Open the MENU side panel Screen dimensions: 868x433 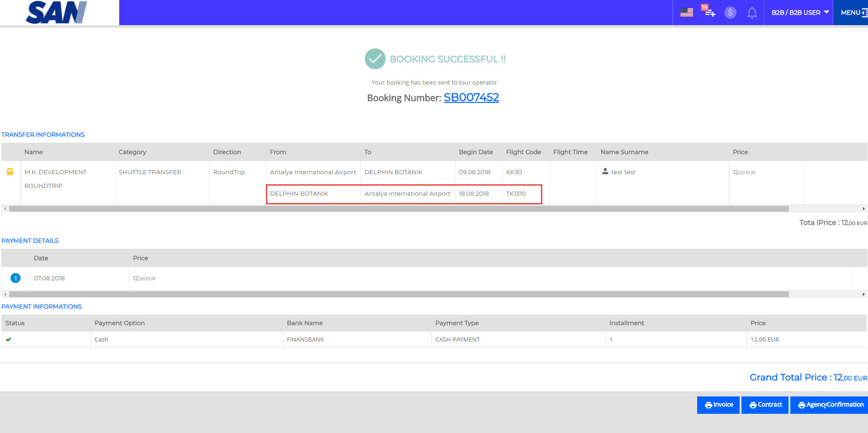[852, 12]
